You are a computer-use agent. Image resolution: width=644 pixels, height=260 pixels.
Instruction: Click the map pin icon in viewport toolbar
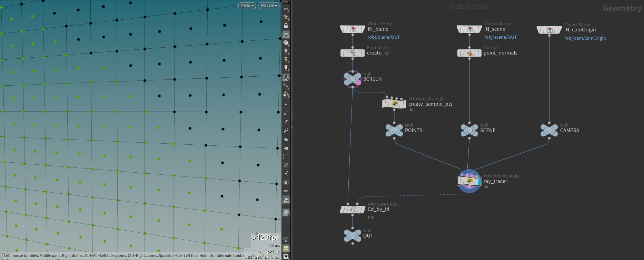(286, 212)
